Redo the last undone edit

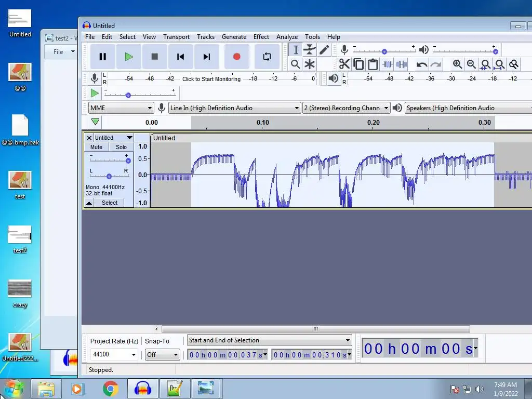coord(436,64)
